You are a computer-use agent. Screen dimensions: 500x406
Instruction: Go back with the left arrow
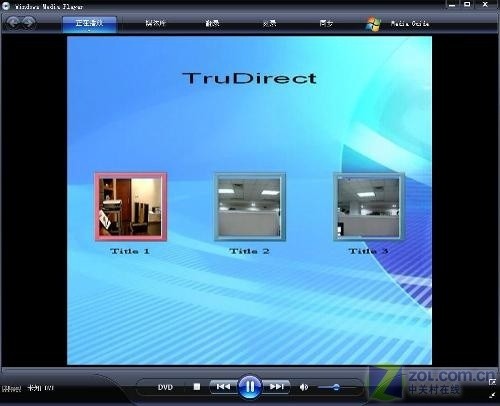pyautogui.click(x=13, y=22)
